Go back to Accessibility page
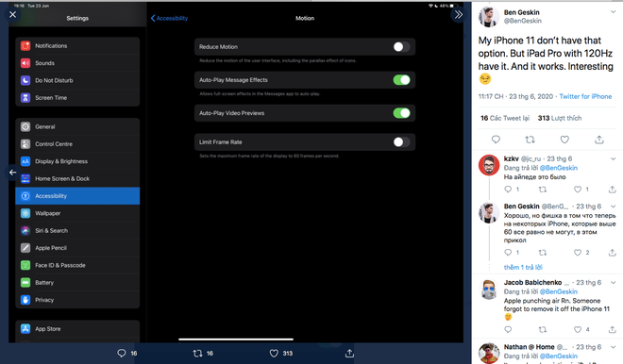The height and width of the screenshot is (364, 623). tap(169, 18)
